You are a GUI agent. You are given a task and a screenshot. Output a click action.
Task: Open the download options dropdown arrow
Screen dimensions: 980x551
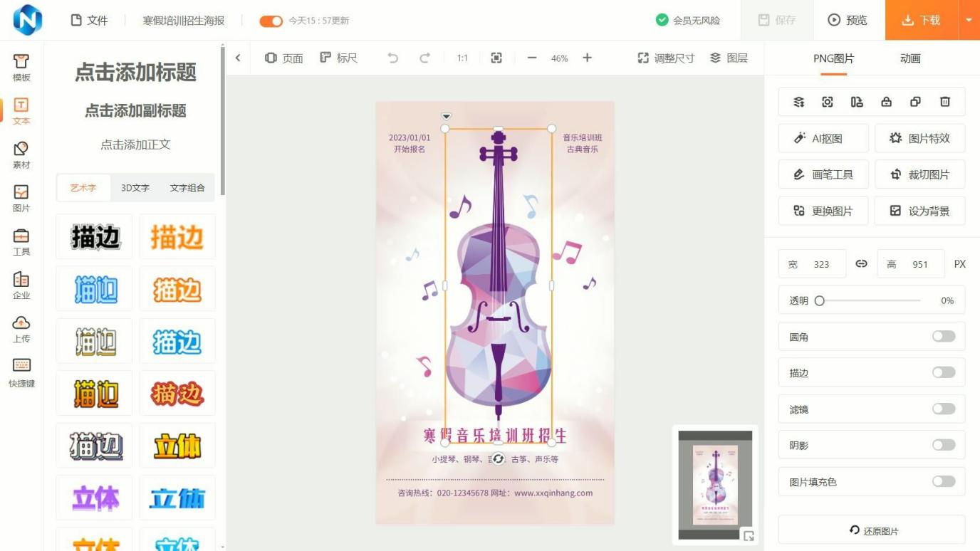969,20
